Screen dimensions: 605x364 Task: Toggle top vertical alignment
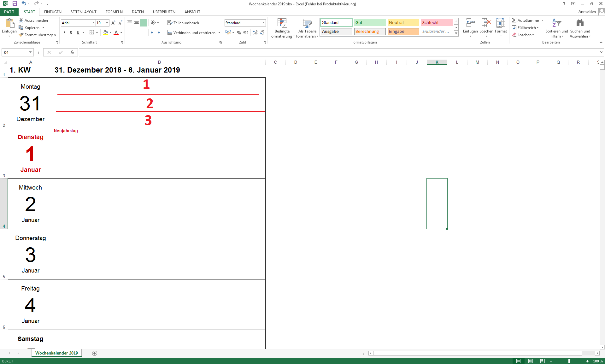pos(130,23)
